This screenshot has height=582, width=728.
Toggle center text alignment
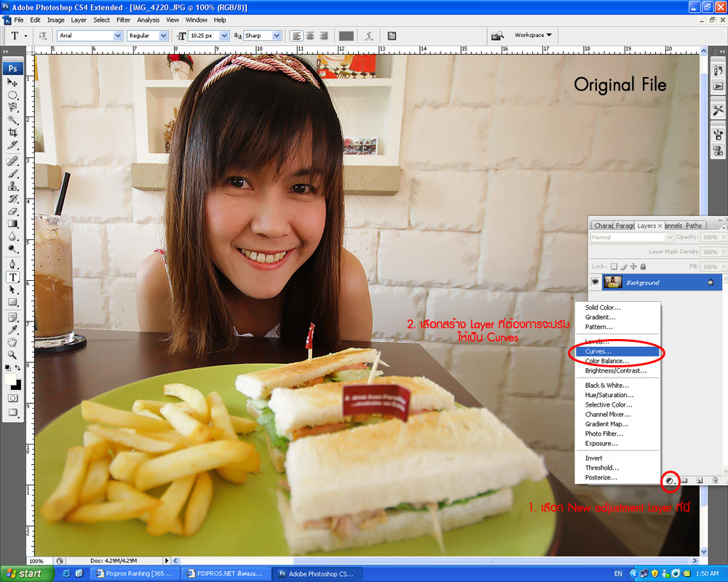[x=309, y=36]
